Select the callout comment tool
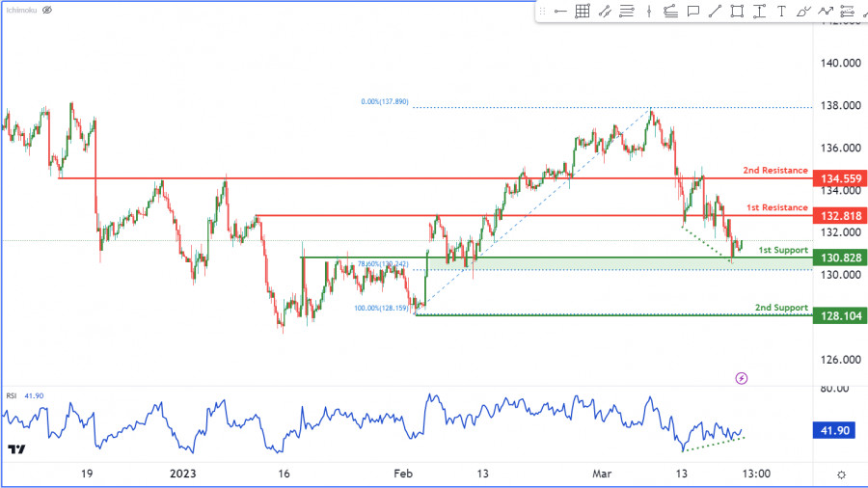This screenshot has width=868, height=488. (692, 11)
